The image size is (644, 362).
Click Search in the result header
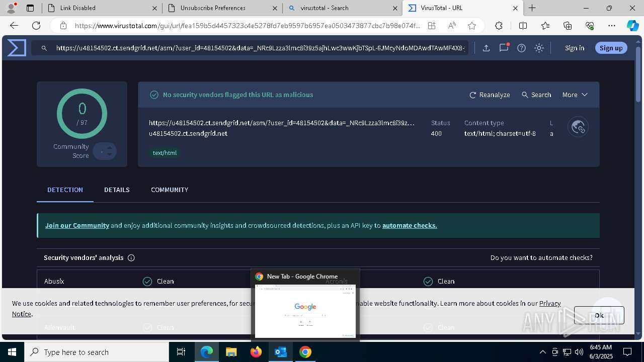[x=536, y=95]
